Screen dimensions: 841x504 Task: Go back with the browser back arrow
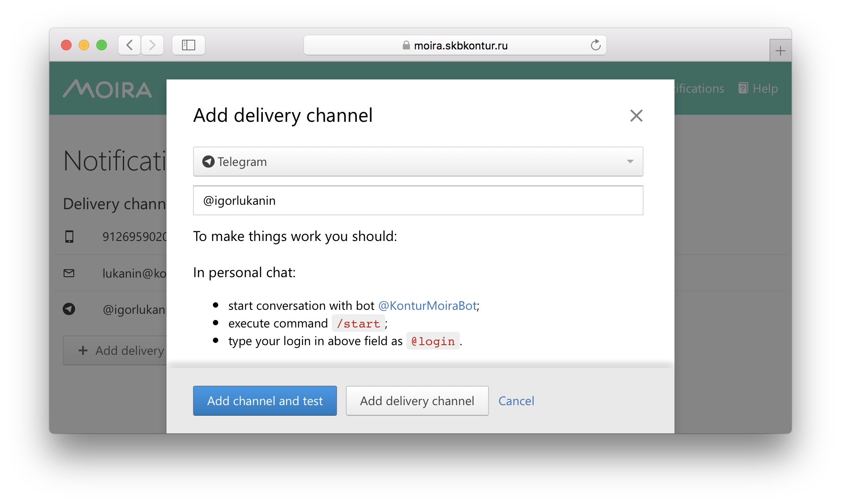point(129,45)
